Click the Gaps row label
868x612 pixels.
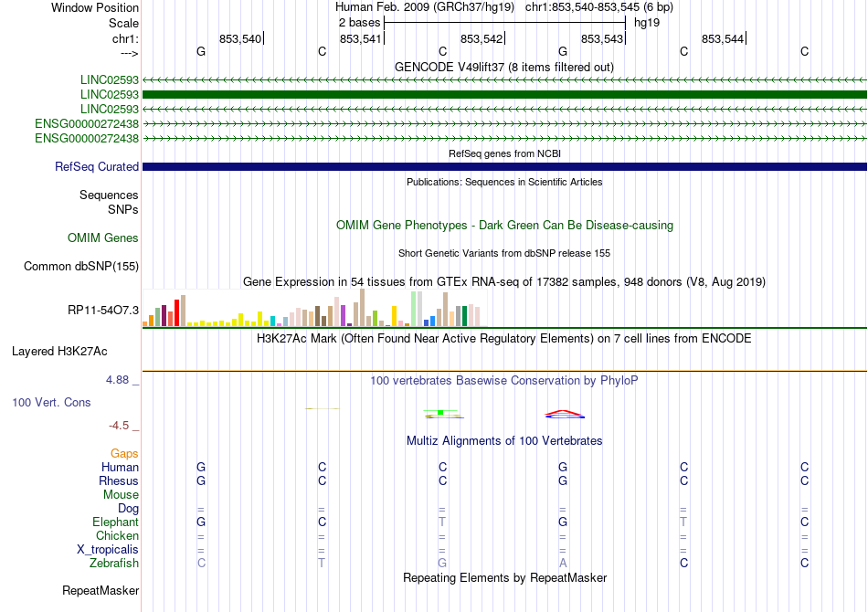124,453
